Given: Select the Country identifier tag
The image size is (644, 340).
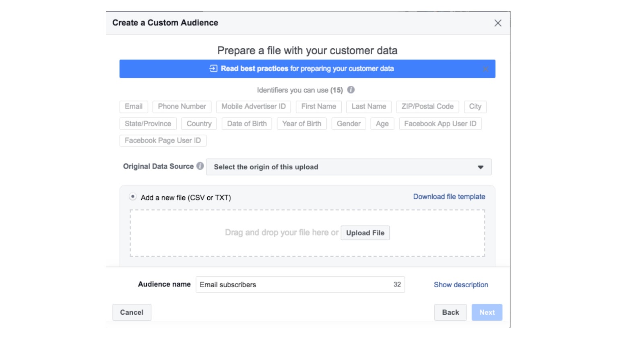Looking at the screenshot, I should point(199,124).
